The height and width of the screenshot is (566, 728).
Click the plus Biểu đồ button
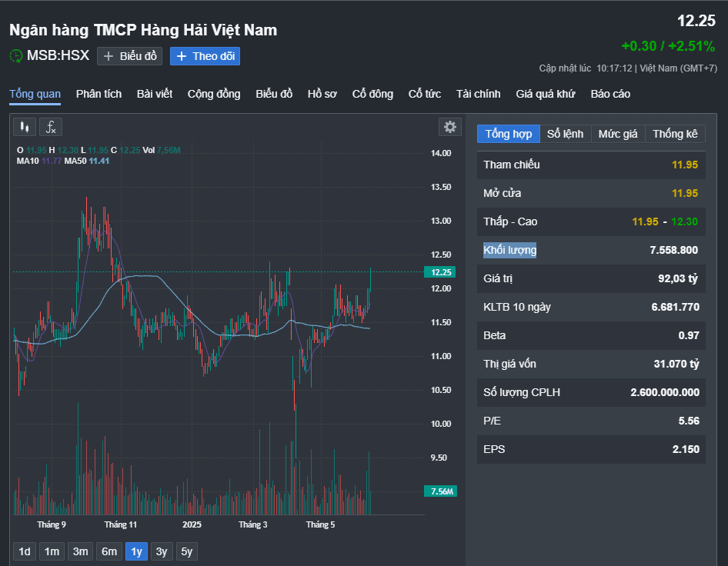129,56
